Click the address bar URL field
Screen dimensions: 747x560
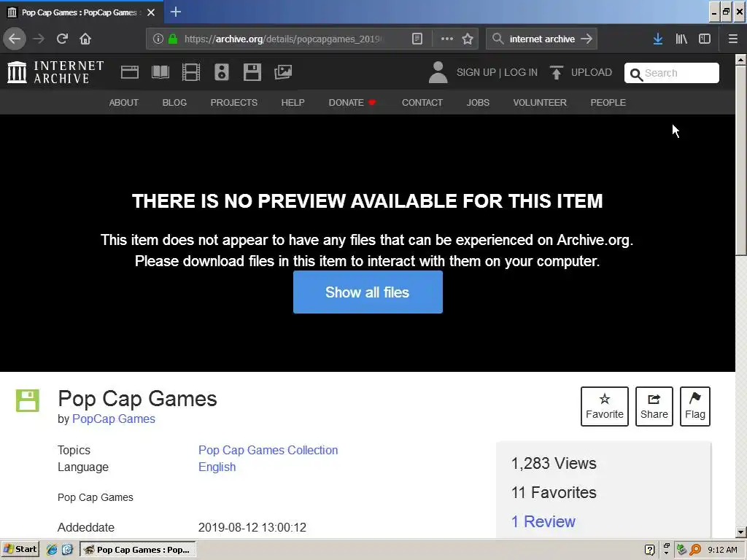pos(284,39)
